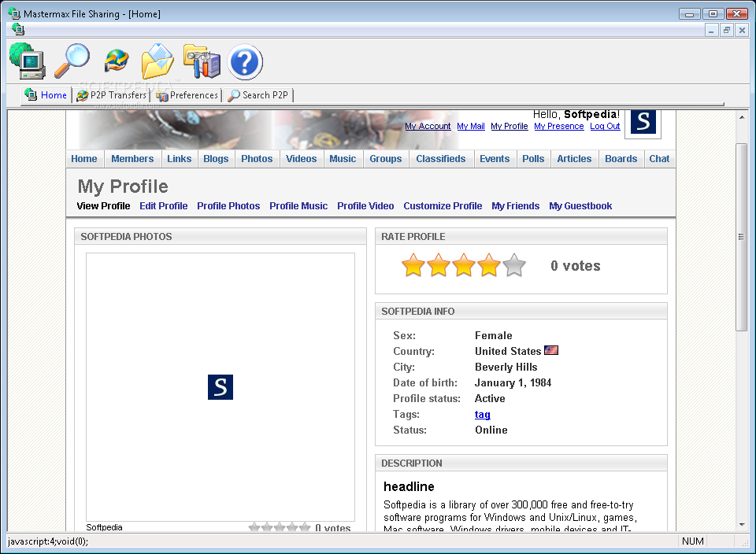
Task: Open the Blogs navigation item
Action: [216, 158]
